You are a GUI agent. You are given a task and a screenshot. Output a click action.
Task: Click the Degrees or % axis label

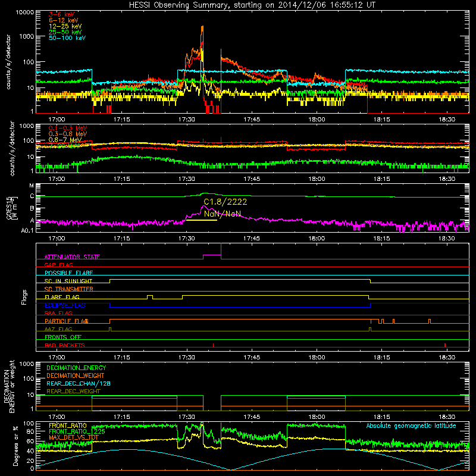pos(15,446)
